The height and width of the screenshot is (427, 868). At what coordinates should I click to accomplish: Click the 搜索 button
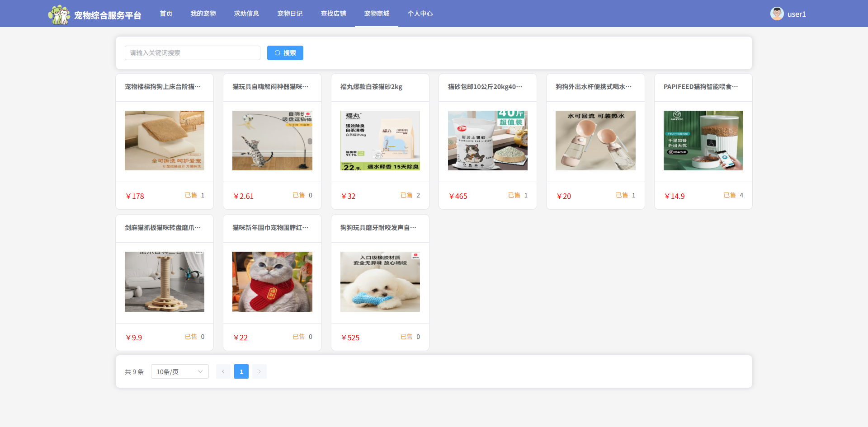[285, 53]
